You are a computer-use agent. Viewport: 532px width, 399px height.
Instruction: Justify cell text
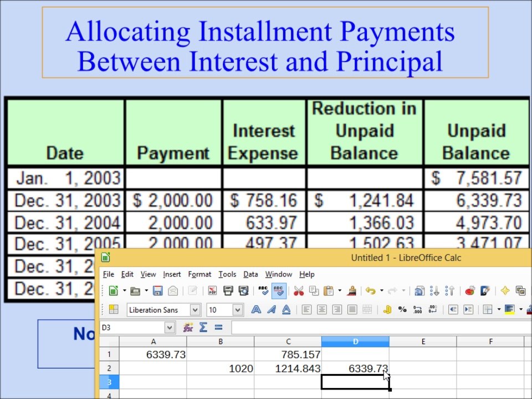click(352, 309)
